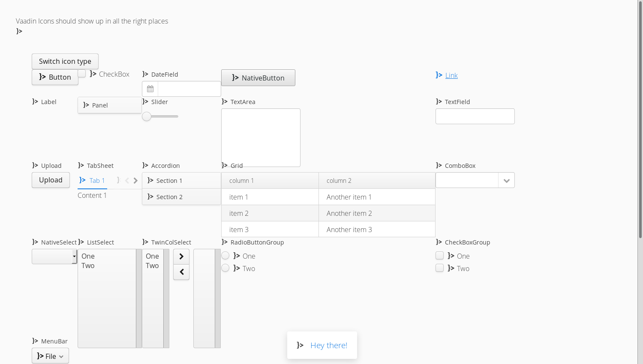Open the NativeSelect dropdown

[x=54, y=257]
